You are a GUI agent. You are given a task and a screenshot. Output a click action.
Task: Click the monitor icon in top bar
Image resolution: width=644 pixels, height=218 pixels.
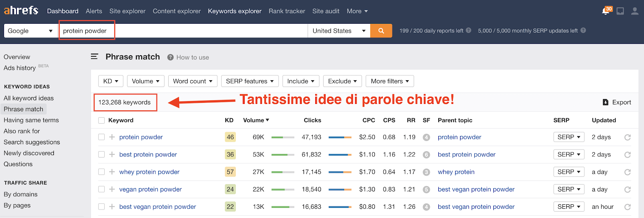620,11
